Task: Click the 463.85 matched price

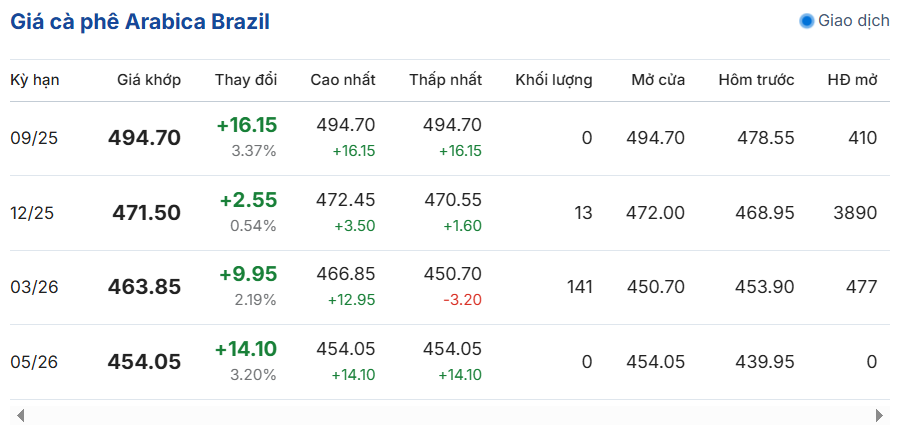Action: (x=144, y=287)
